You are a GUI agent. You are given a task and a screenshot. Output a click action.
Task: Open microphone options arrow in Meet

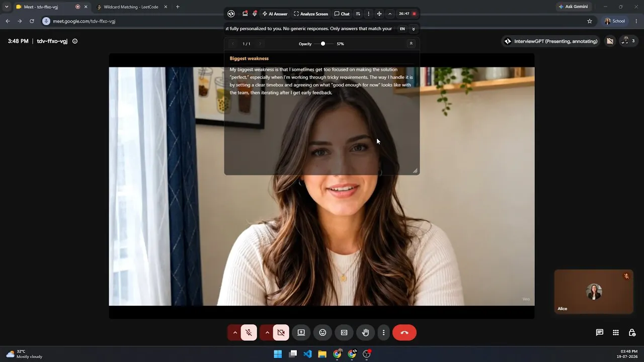click(x=235, y=332)
